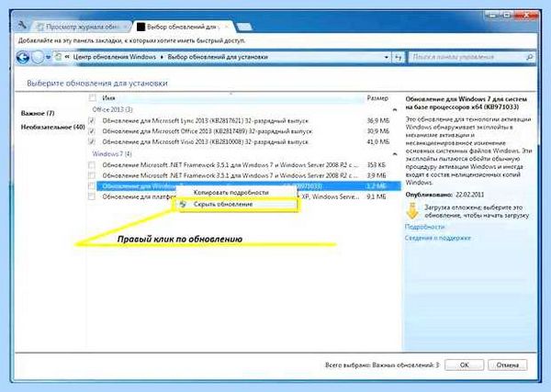Collapse the Windows 7 (4) group arrow
The image size is (551, 392).
click(395, 154)
